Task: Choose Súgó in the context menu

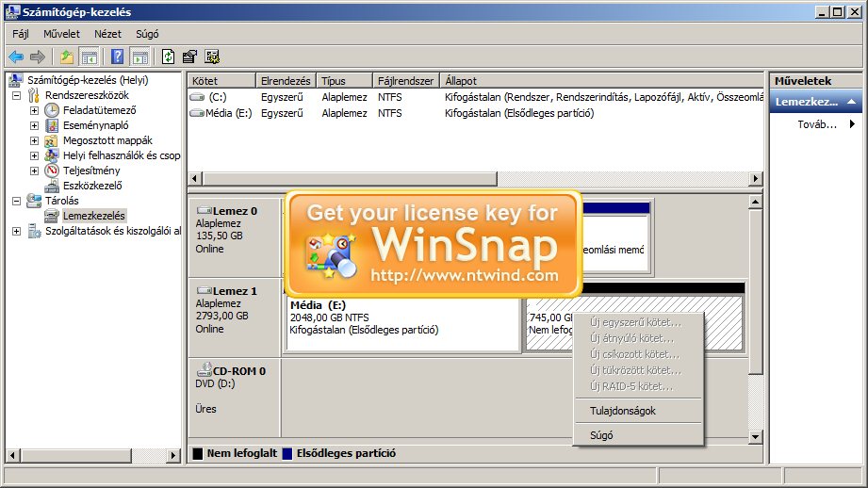Action: [639, 435]
